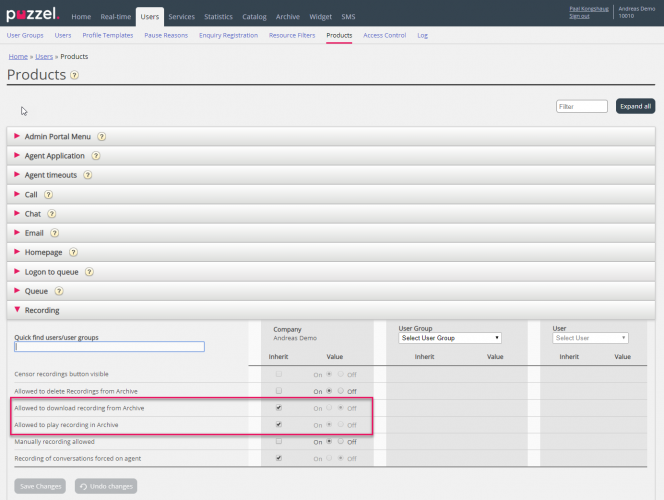Click help icon beside Agent timeouts

click(88, 175)
